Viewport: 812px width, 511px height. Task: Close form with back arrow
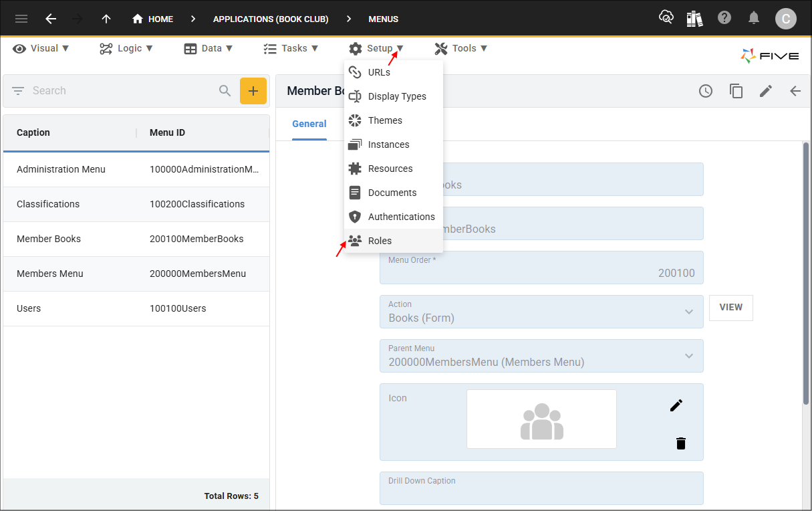[x=795, y=91]
